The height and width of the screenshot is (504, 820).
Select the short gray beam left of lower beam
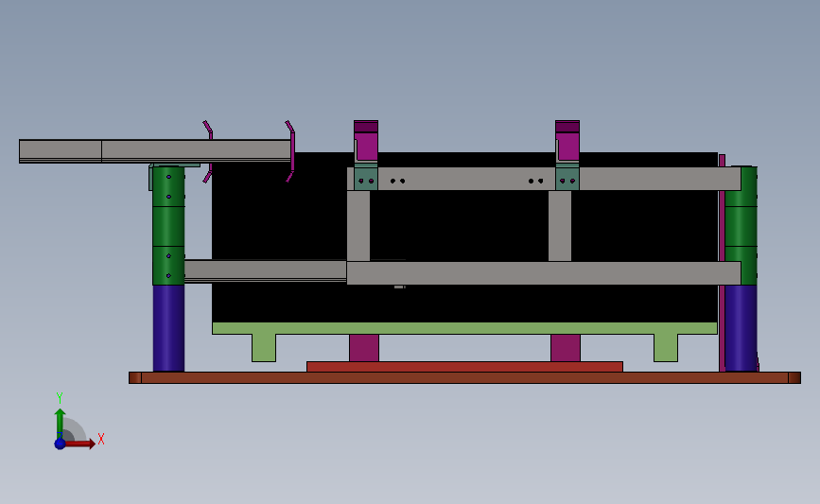[x=266, y=270]
